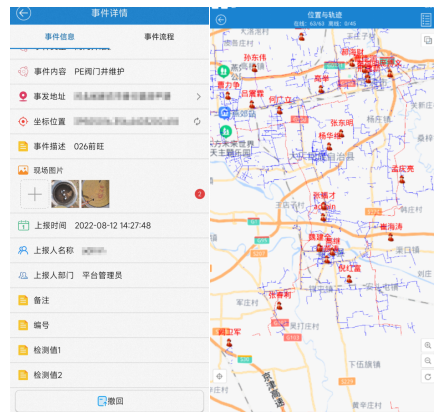Image resolution: width=442 pixels, height=419 pixels.
Task: Tap the red photo count badge
Action: coord(200,194)
